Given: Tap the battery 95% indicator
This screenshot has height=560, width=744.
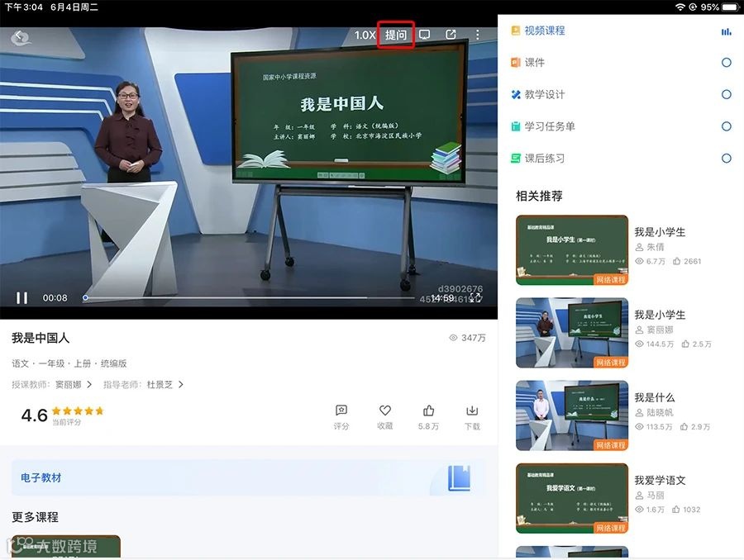Looking at the screenshot, I should click(719, 7).
